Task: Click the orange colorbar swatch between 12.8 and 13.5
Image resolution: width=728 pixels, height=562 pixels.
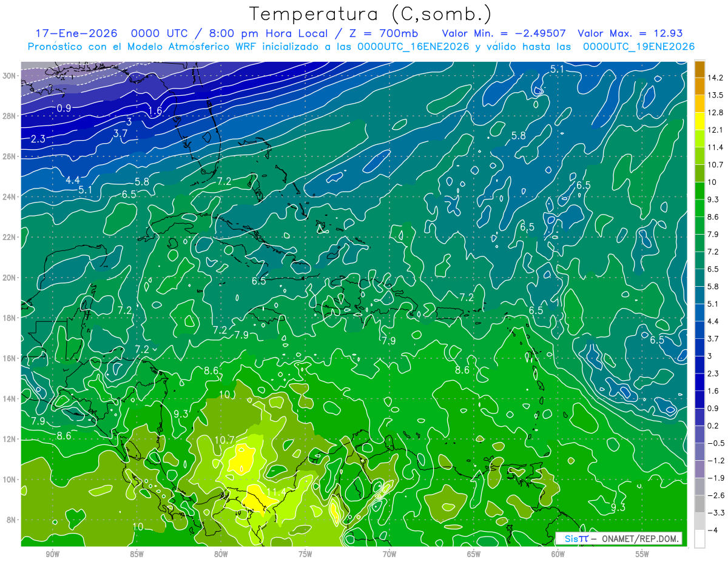Action: tap(699, 104)
